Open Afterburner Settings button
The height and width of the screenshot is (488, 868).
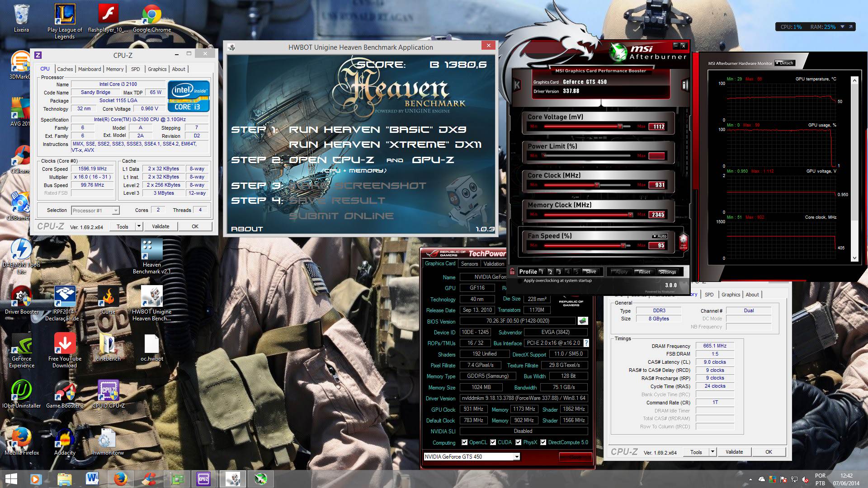click(x=668, y=272)
